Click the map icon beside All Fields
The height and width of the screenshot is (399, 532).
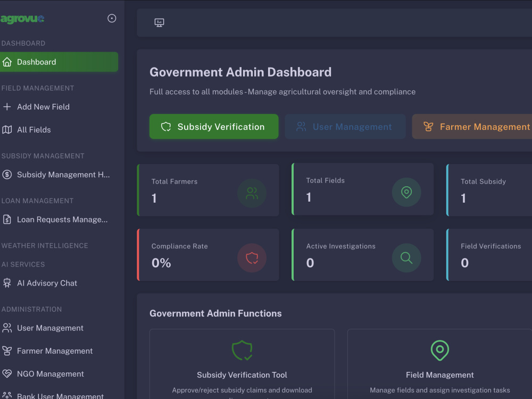click(x=7, y=130)
